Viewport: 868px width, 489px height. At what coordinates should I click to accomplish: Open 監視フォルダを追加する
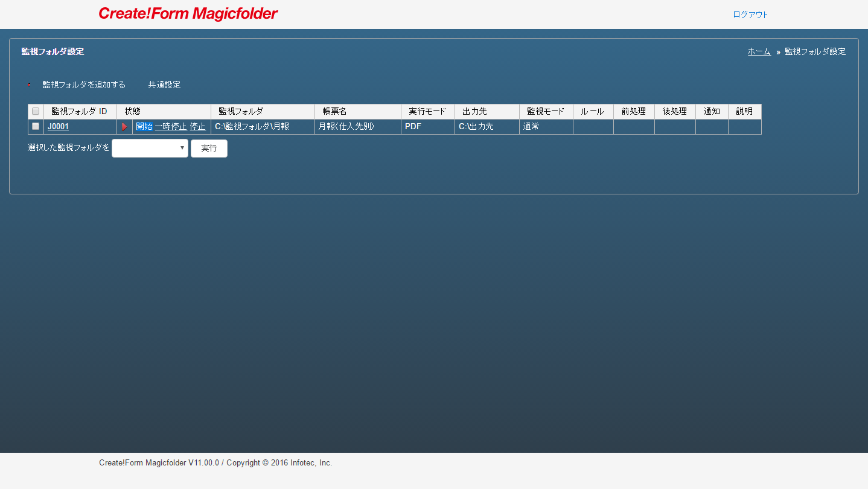pos(84,85)
